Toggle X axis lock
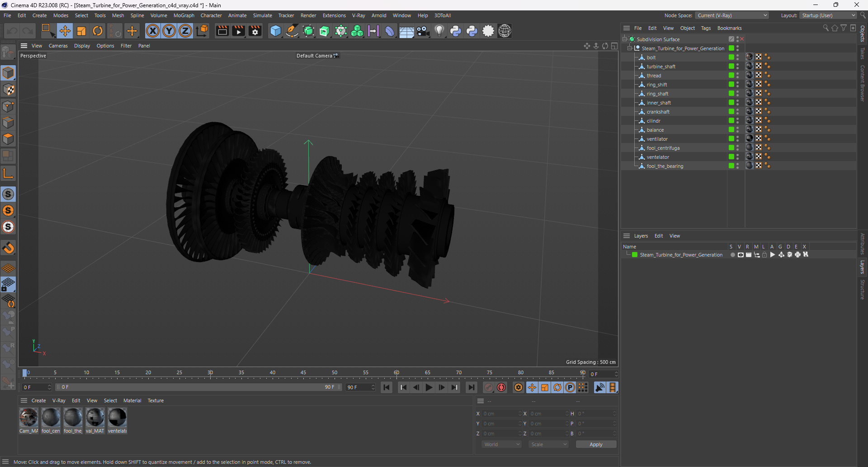 [153, 31]
